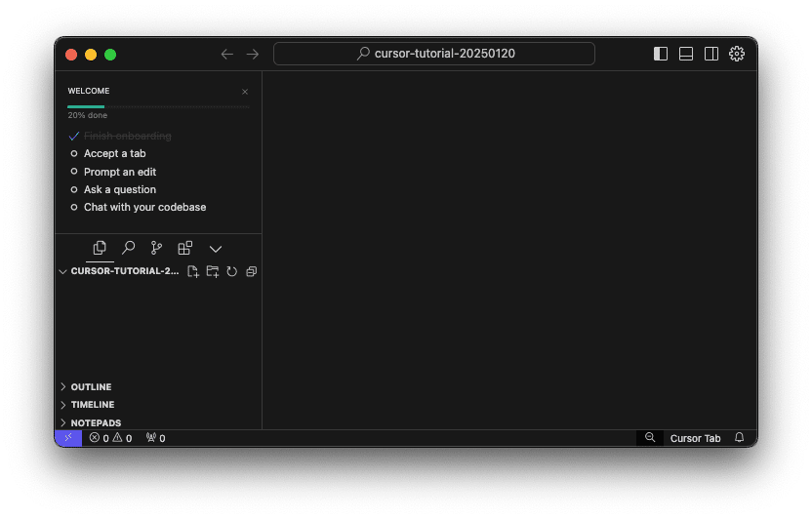The image size is (812, 519).
Task: Open the remote window indicator
Action: (68, 438)
